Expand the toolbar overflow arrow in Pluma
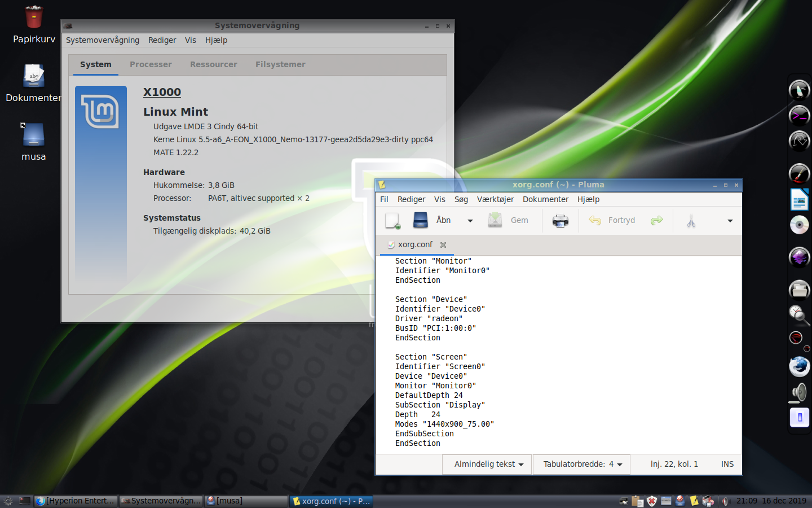812x508 pixels. pyautogui.click(x=730, y=221)
